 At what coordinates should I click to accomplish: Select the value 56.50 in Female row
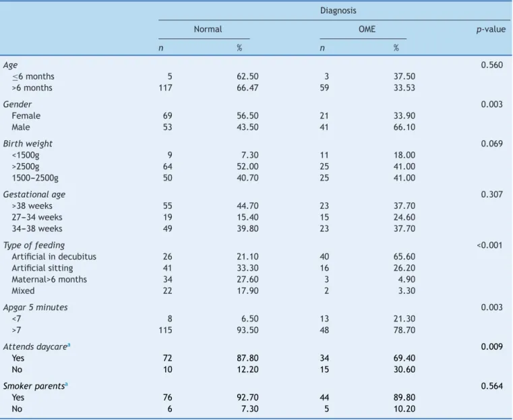pyautogui.click(x=247, y=116)
